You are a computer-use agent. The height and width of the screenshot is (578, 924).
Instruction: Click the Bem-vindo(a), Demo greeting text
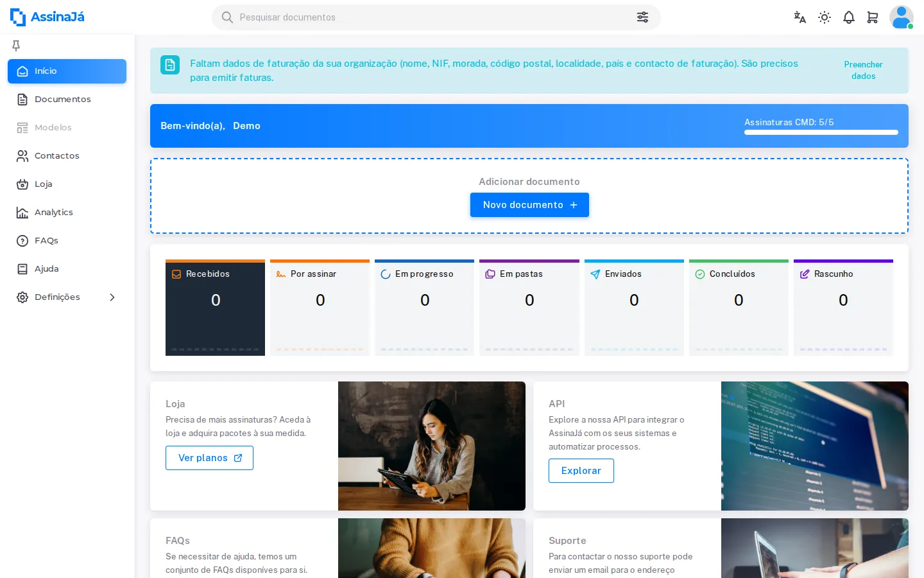pyautogui.click(x=210, y=126)
